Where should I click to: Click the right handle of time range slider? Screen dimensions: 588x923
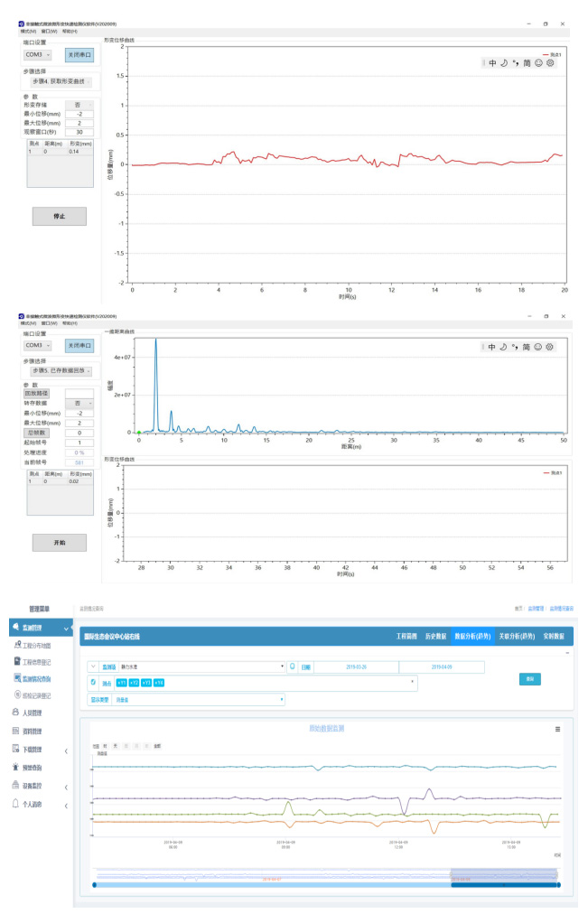[x=559, y=885]
